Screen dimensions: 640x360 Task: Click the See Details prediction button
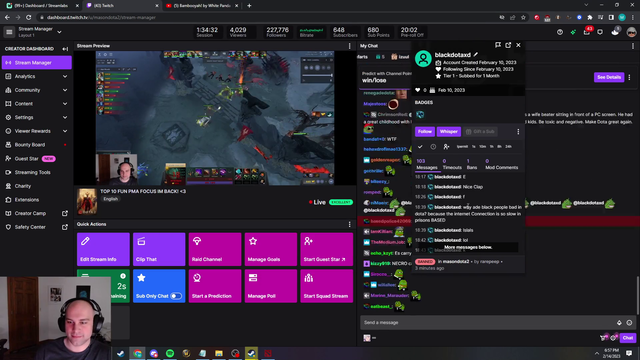[609, 77]
